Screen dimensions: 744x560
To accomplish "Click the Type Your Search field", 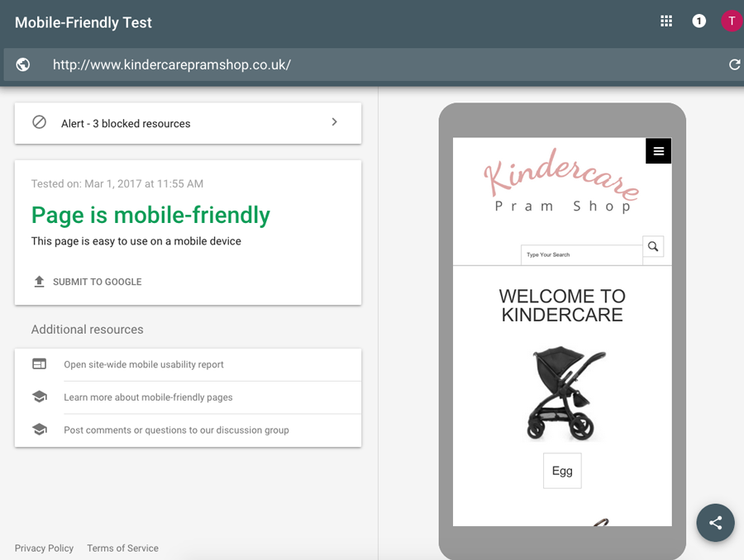I will 582,255.
